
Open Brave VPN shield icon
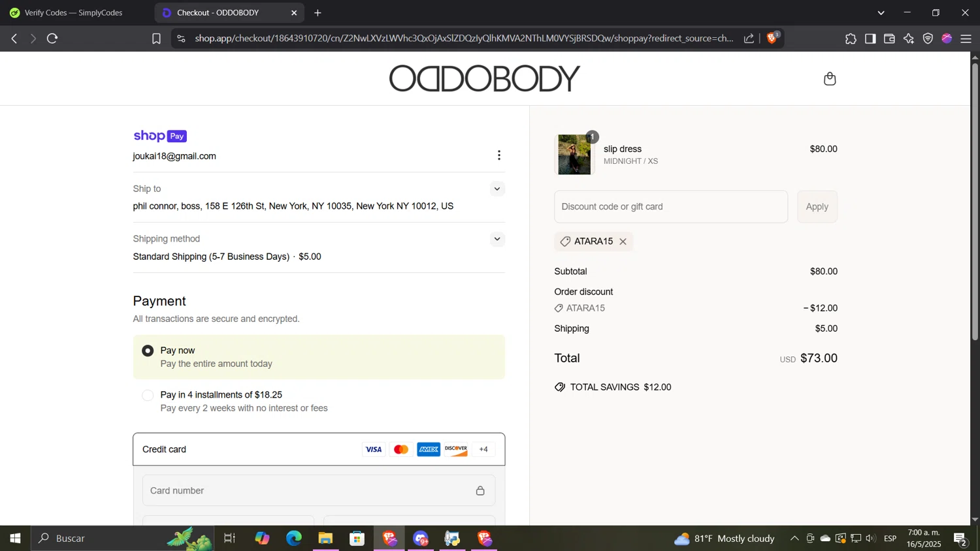coord(928,39)
